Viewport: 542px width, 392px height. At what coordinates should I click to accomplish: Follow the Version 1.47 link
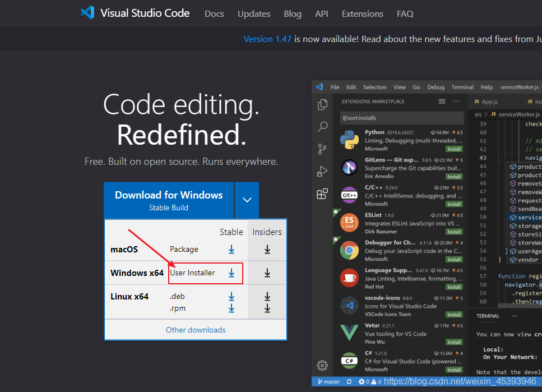point(267,39)
